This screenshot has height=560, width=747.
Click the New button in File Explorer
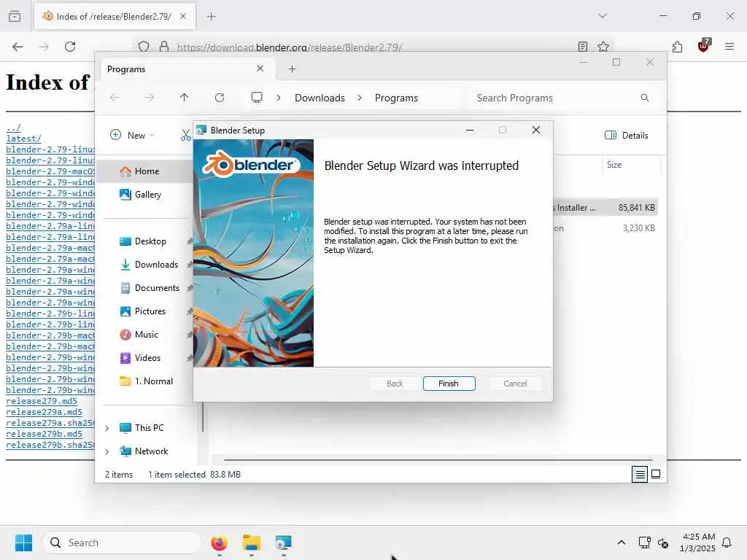click(132, 135)
